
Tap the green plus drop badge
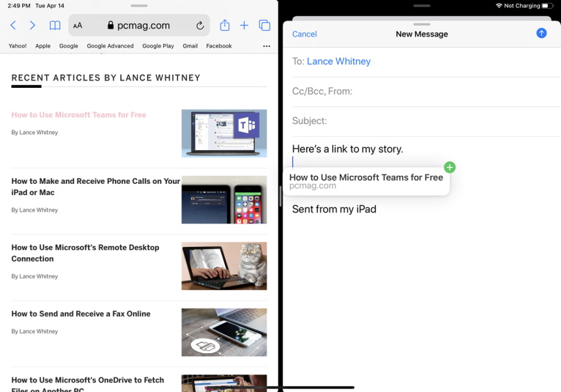450,167
